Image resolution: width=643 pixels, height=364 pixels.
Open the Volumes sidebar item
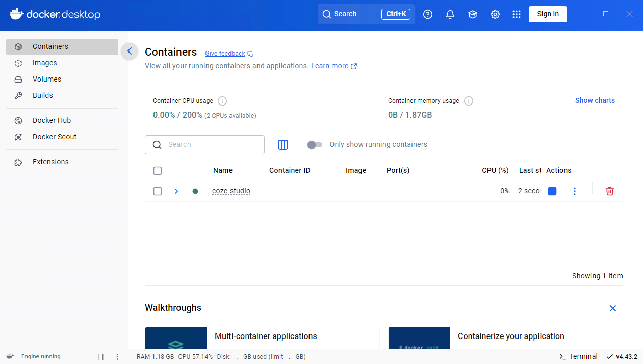pos(62,79)
